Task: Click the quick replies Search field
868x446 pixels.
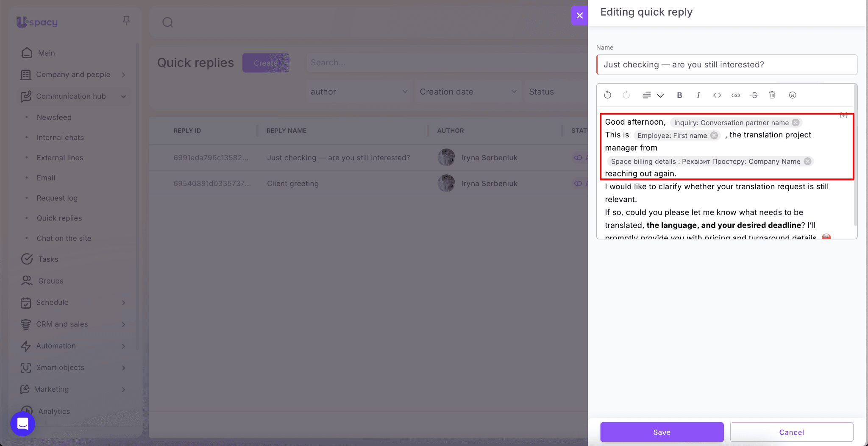Action: 447,63
